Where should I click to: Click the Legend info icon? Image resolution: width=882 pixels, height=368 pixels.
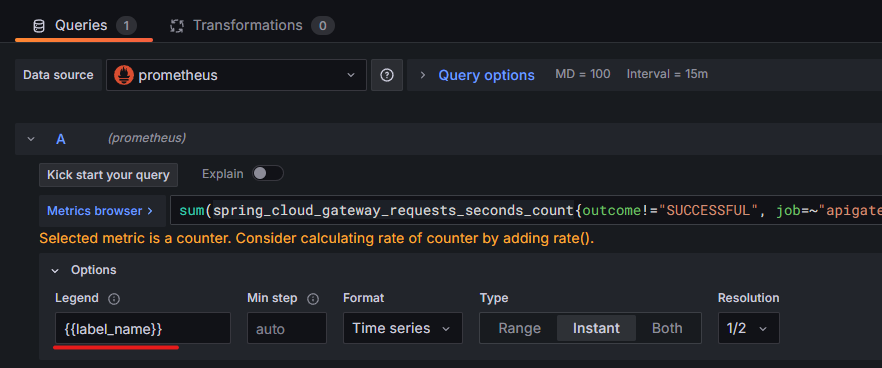tap(114, 299)
